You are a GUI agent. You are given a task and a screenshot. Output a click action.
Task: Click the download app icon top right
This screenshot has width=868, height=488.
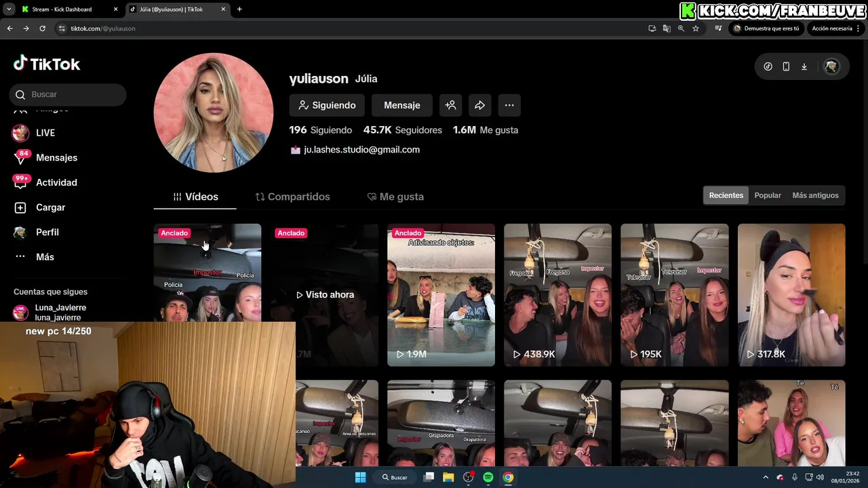tap(804, 66)
